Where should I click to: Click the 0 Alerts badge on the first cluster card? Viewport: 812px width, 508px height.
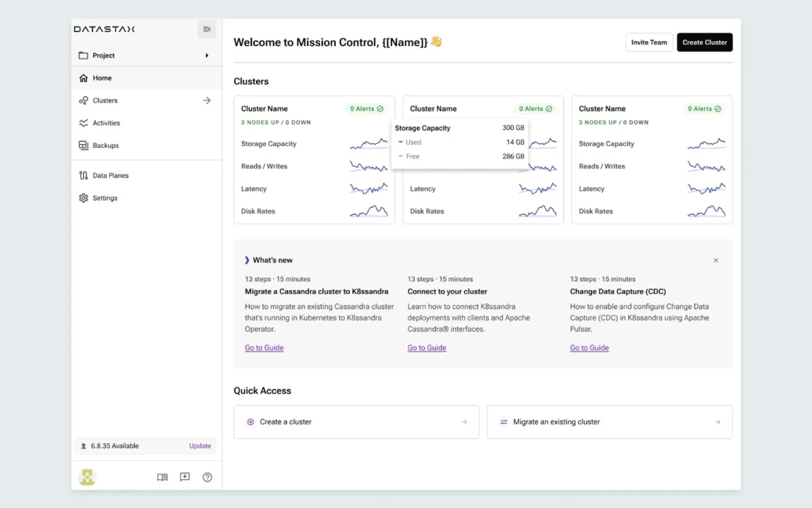click(x=366, y=109)
